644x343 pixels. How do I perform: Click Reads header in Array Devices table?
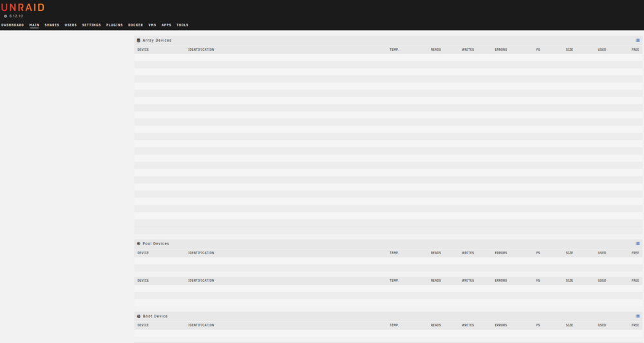[436, 50]
